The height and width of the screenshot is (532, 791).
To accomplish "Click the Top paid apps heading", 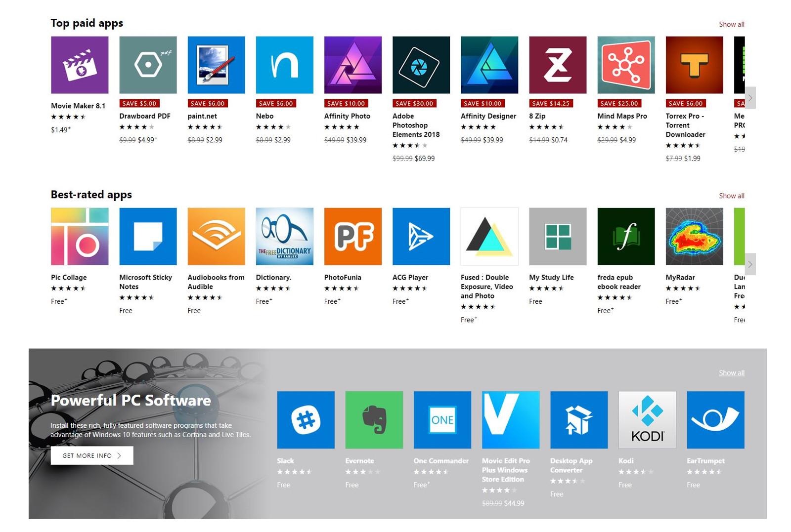I will click(x=87, y=23).
